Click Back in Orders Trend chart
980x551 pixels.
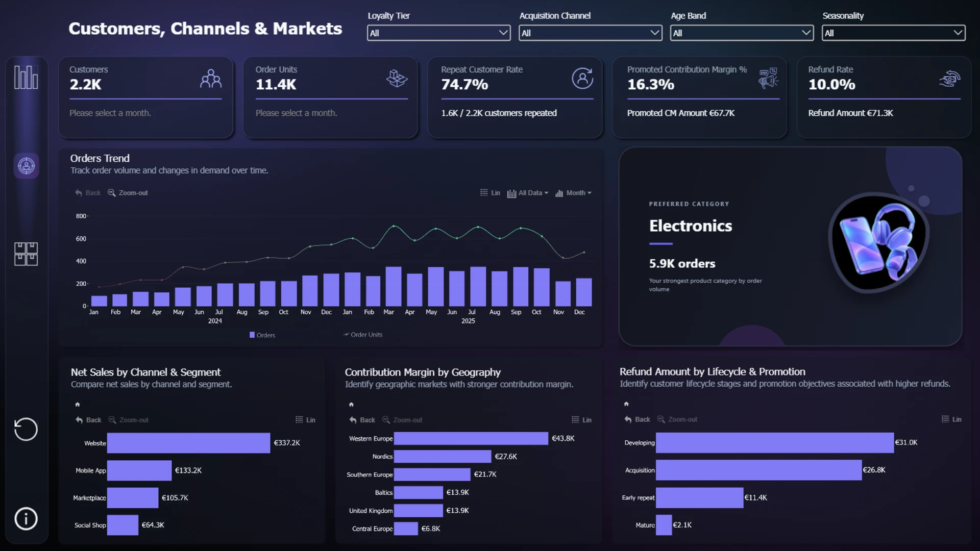pyautogui.click(x=88, y=193)
